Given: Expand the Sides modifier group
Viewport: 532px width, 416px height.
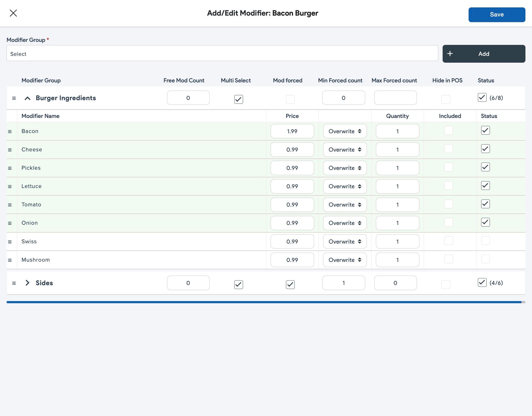Looking at the screenshot, I should coord(27,283).
